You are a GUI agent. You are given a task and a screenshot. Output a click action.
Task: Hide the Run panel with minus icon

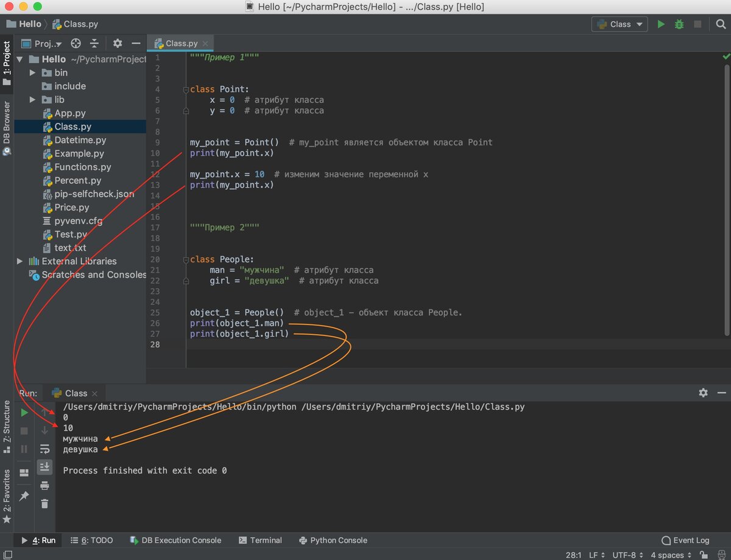pos(721,393)
